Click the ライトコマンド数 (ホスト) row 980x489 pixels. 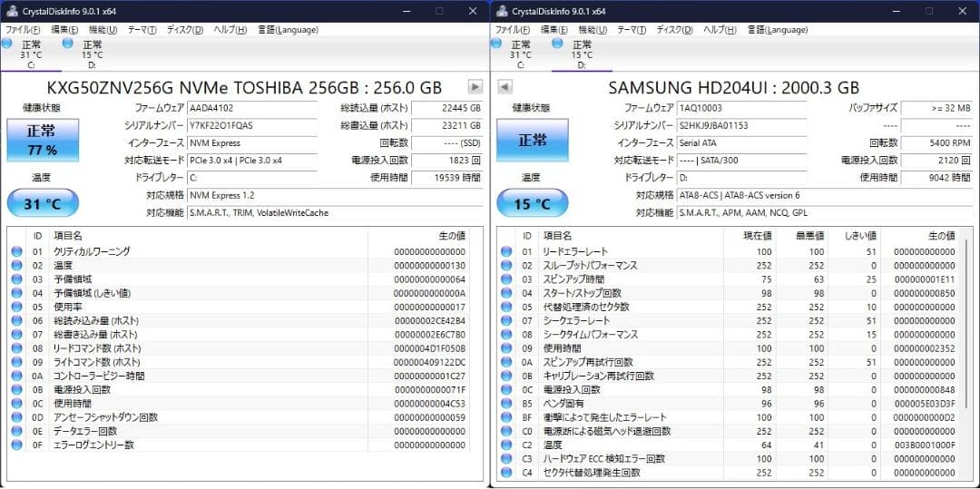click(238, 362)
